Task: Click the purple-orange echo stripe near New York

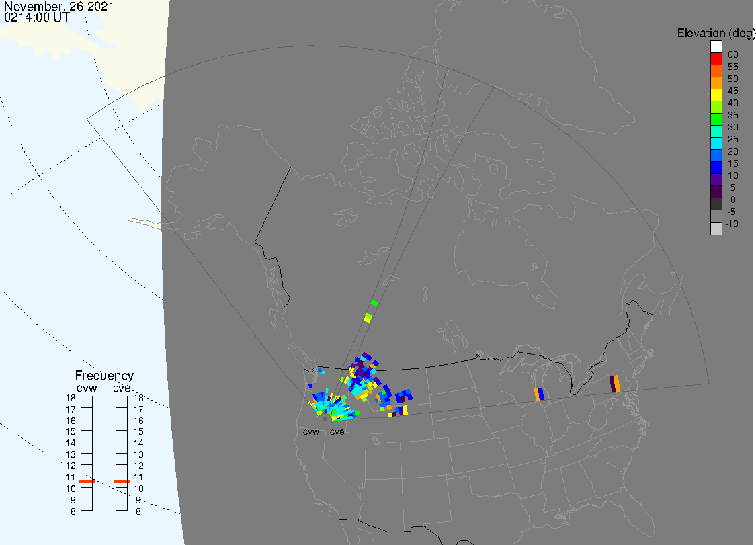Action: coord(615,384)
